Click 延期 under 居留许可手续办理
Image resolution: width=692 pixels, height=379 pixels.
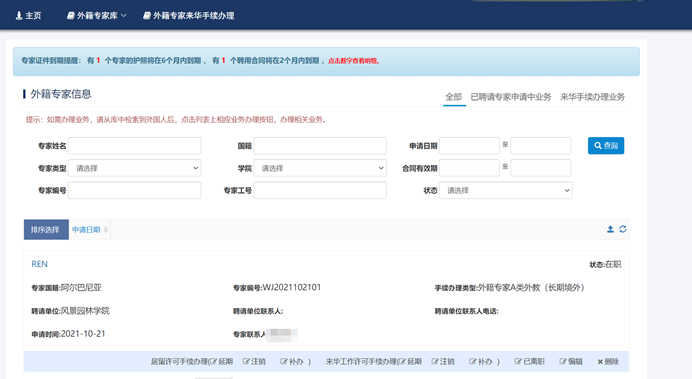tap(221, 361)
